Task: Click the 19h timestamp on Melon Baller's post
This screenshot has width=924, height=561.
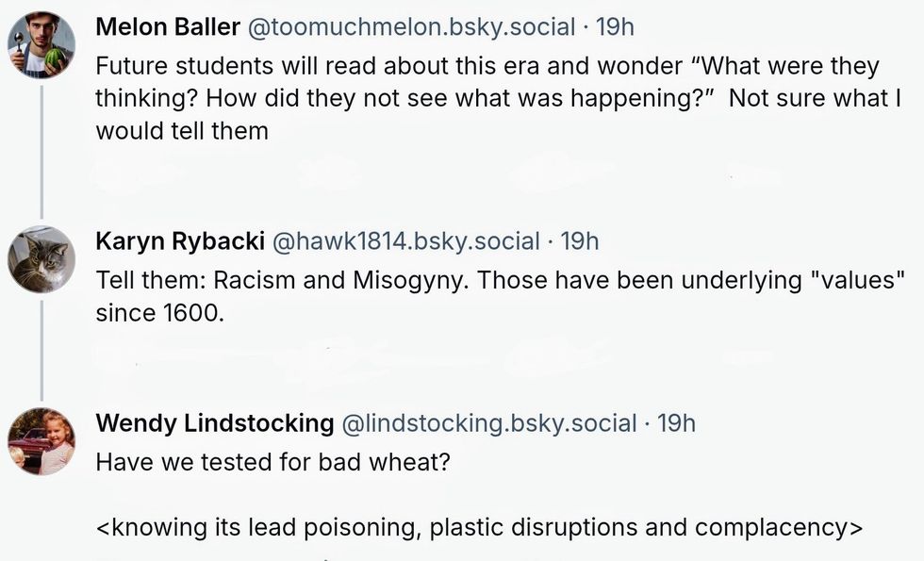Action: click(x=616, y=27)
